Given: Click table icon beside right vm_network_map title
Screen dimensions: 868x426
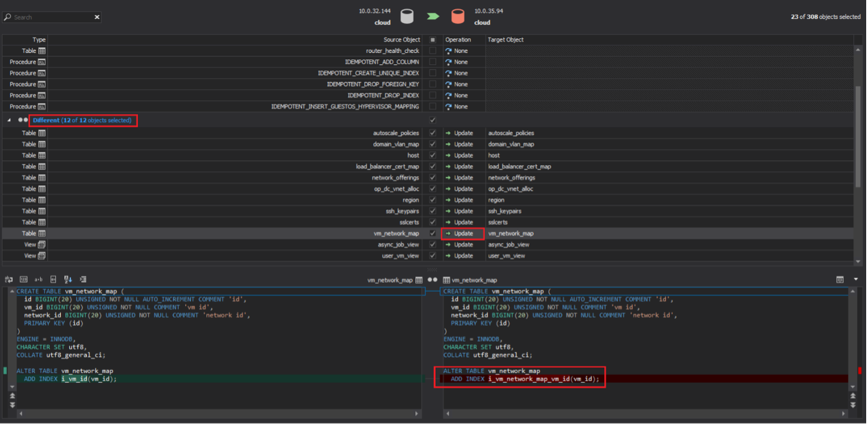Looking at the screenshot, I should (x=447, y=280).
